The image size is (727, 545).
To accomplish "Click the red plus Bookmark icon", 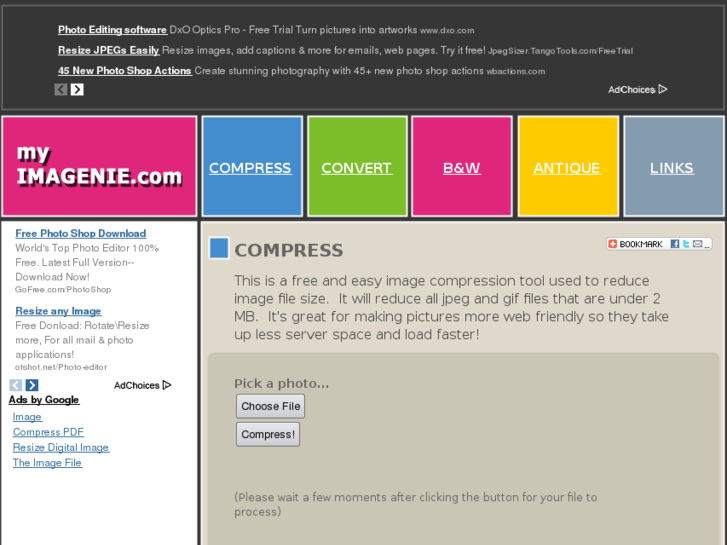I will (x=612, y=244).
